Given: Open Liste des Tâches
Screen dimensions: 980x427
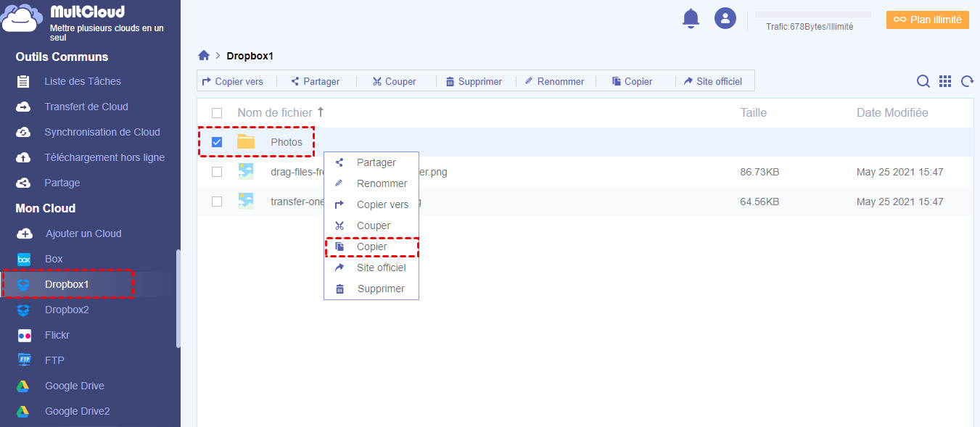Looking at the screenshot, I should [83, 81].
